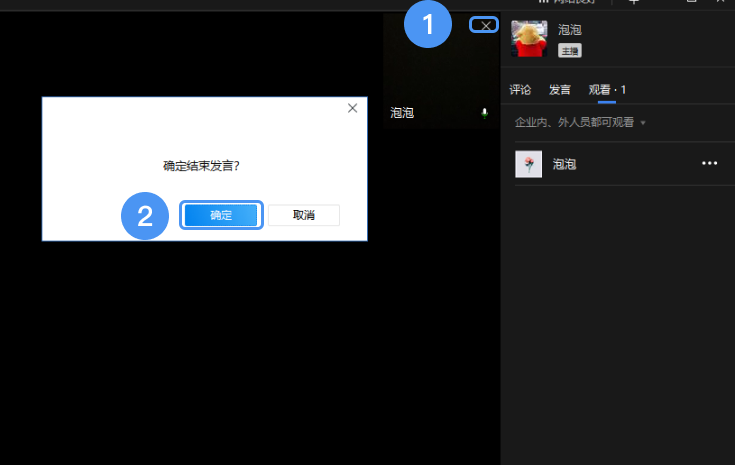Screen dimensions: 735x465
Task: Select the host's teddy bear avatar
Action: tap(529, 38)
